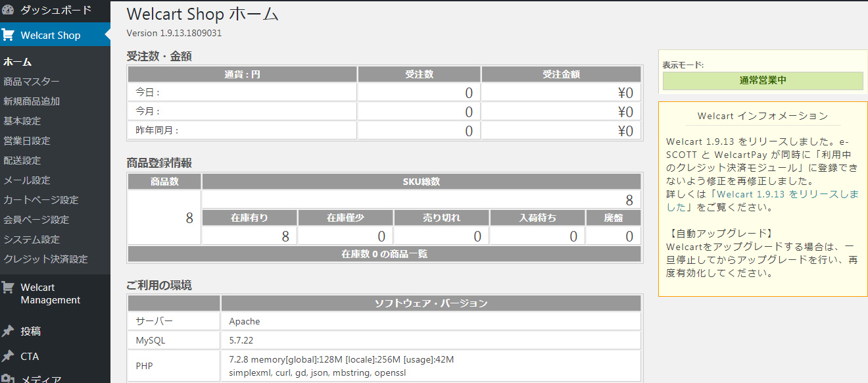The width and height of the screenshot is (868, 383).
Task: Click the 商品数 header cell
Action: (x=164, y=182)
